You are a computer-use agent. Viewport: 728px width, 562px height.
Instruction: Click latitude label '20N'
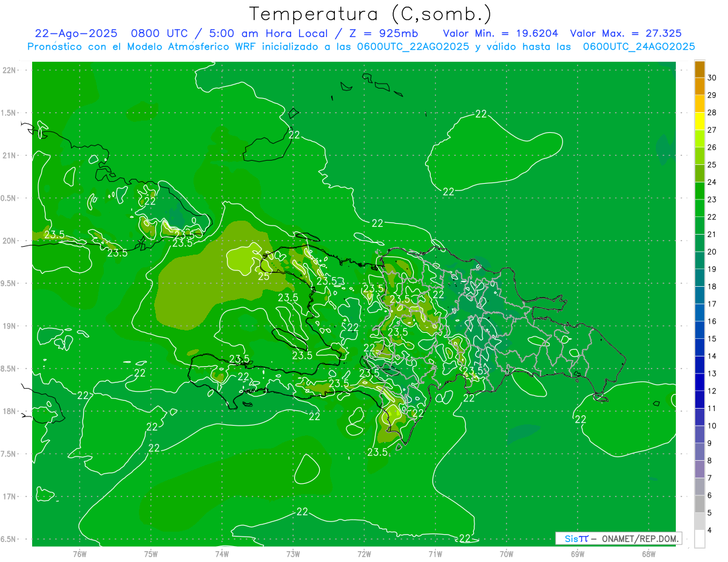point(9,241)
